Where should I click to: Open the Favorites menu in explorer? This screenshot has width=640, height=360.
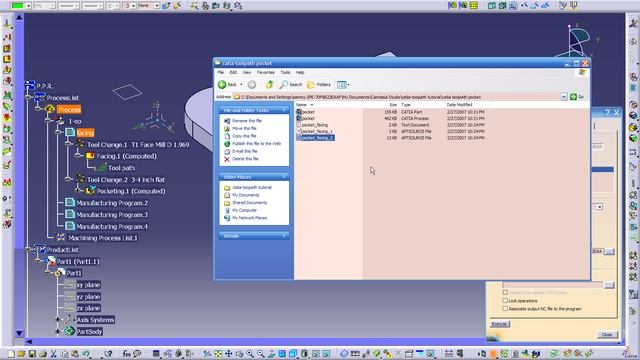[x=266, y=72]
